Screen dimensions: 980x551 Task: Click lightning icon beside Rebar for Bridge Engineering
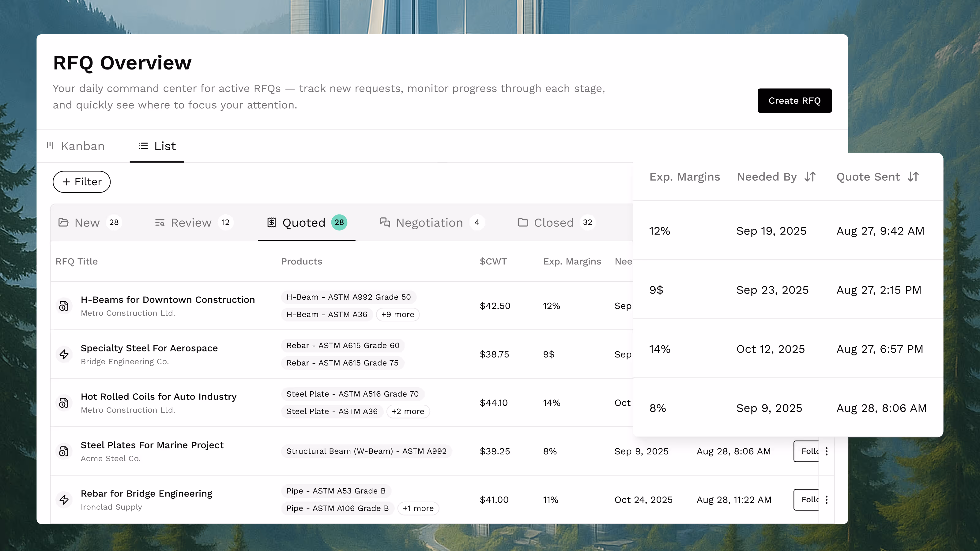(x=64, y=500)
